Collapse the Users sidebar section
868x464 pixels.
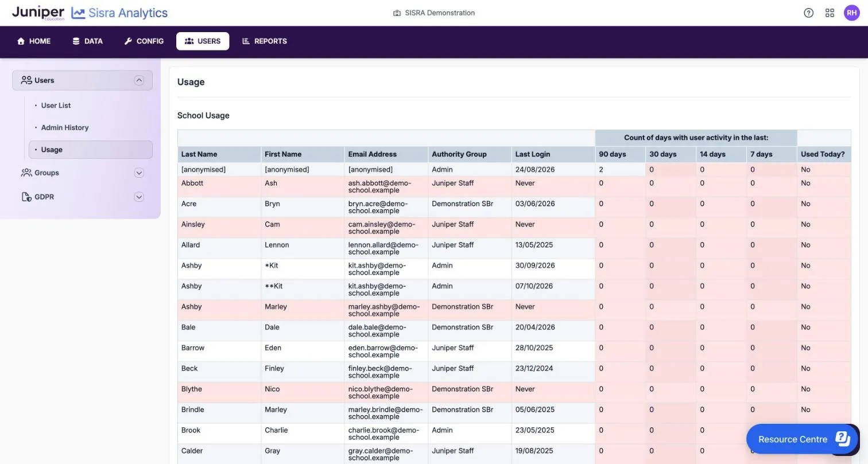pos(139,80)
